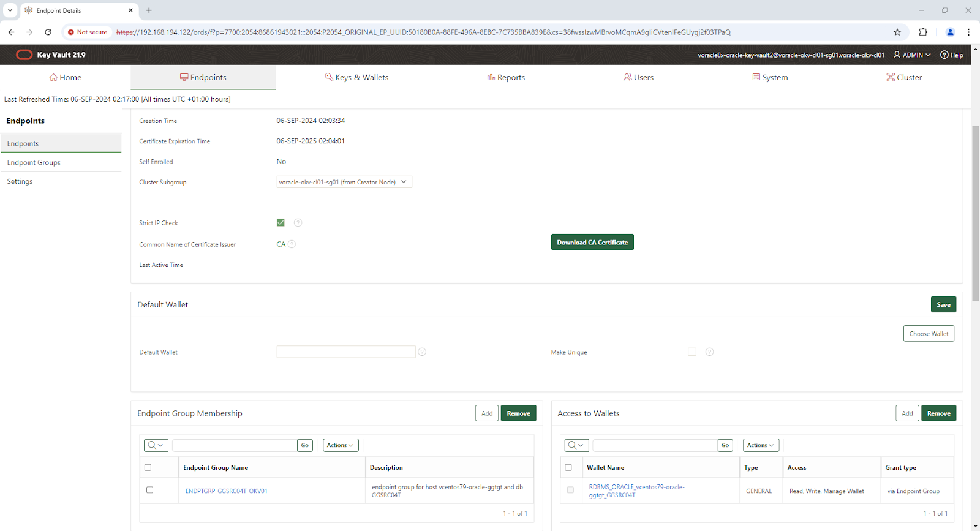Click Go in Access to Wallets search

coord(725,445)
